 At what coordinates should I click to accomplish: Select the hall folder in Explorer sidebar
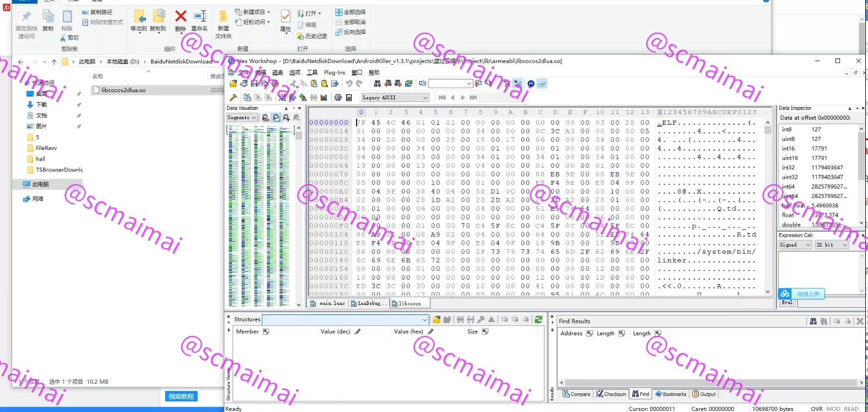click(x=36, y=159)
